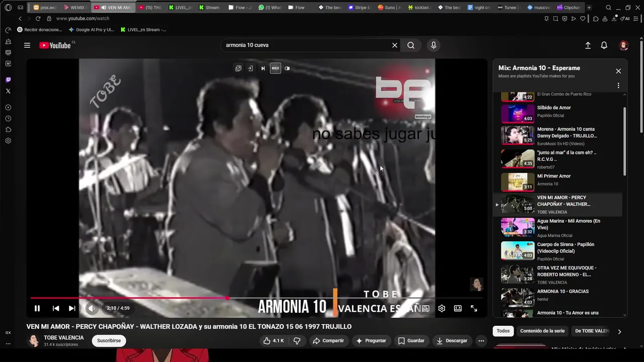Dislike the video
Screen dimensions: 644x362
pos(297,341)
